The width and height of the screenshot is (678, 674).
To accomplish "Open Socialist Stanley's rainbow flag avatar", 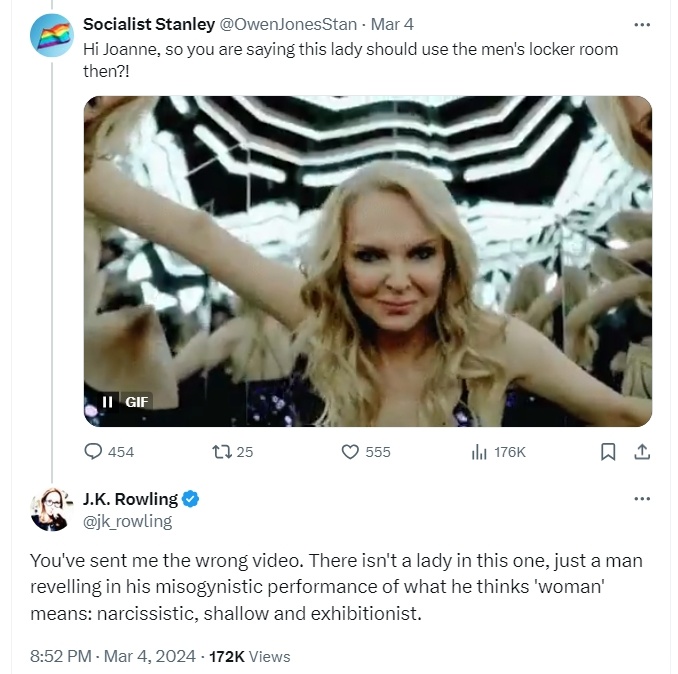I will coord(51,35).
